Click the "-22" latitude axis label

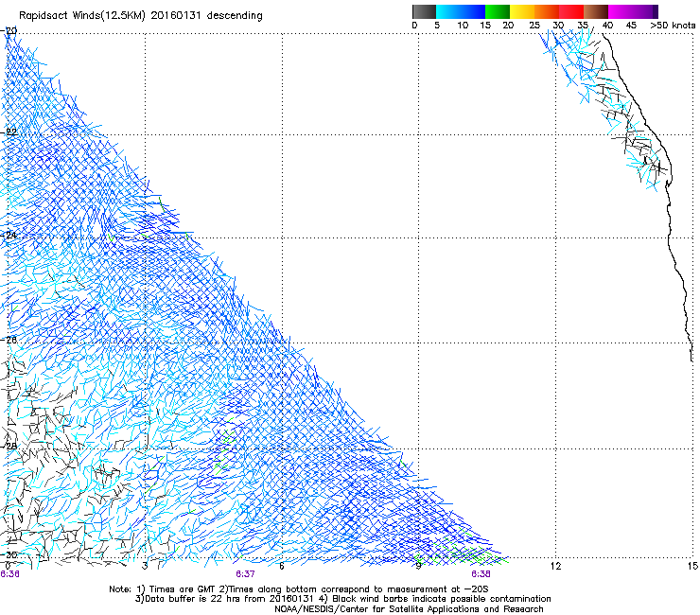point(9,132)
